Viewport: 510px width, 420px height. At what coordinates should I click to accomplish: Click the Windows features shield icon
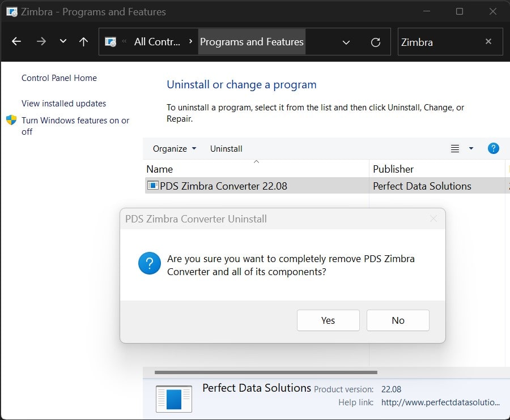click(11, 120)
